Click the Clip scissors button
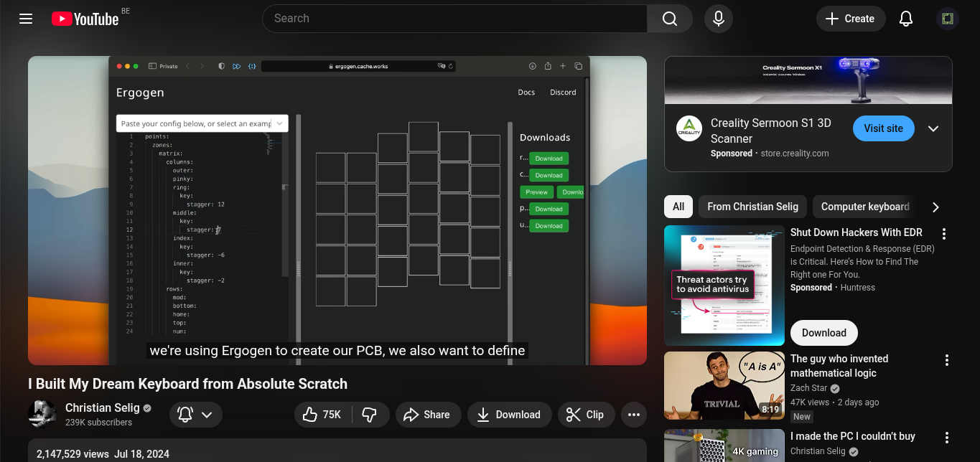This screenshot has width=980, height=462. [584, 415]
